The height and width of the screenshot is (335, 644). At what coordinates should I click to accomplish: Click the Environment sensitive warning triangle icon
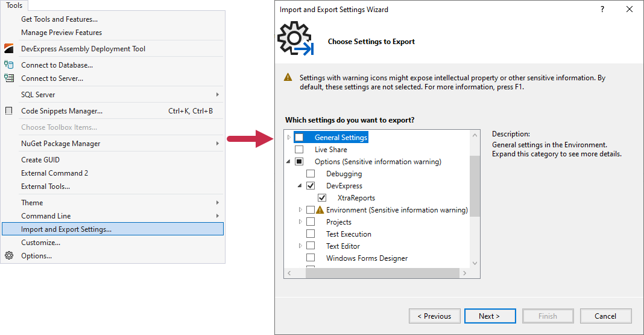tap(320, 209)
